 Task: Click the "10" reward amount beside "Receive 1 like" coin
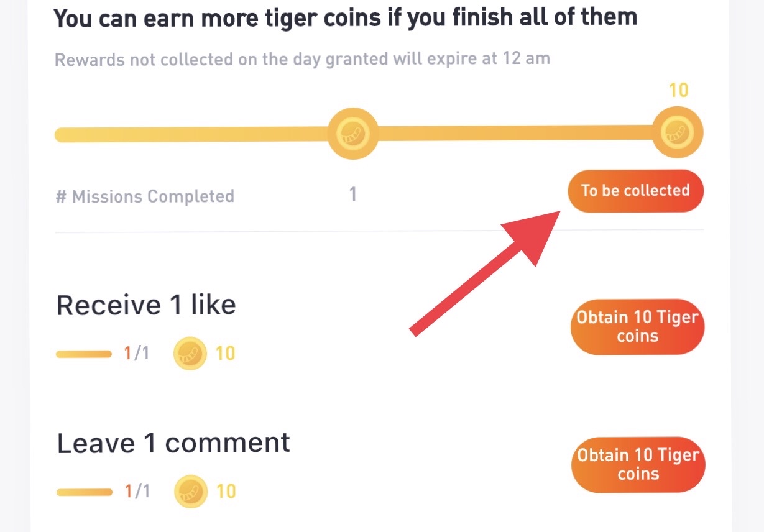pyautogui.click(x=225, y=354)
